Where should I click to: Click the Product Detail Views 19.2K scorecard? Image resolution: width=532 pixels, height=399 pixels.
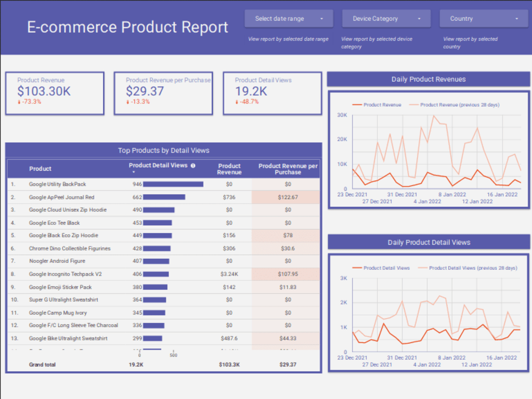tap(272, 93)
